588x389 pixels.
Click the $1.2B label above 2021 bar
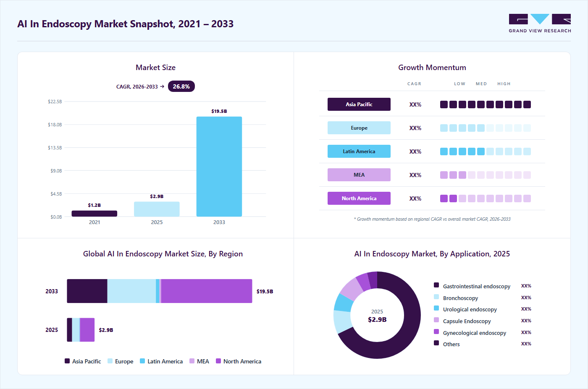pyautogui.click(x=94, y=205)
